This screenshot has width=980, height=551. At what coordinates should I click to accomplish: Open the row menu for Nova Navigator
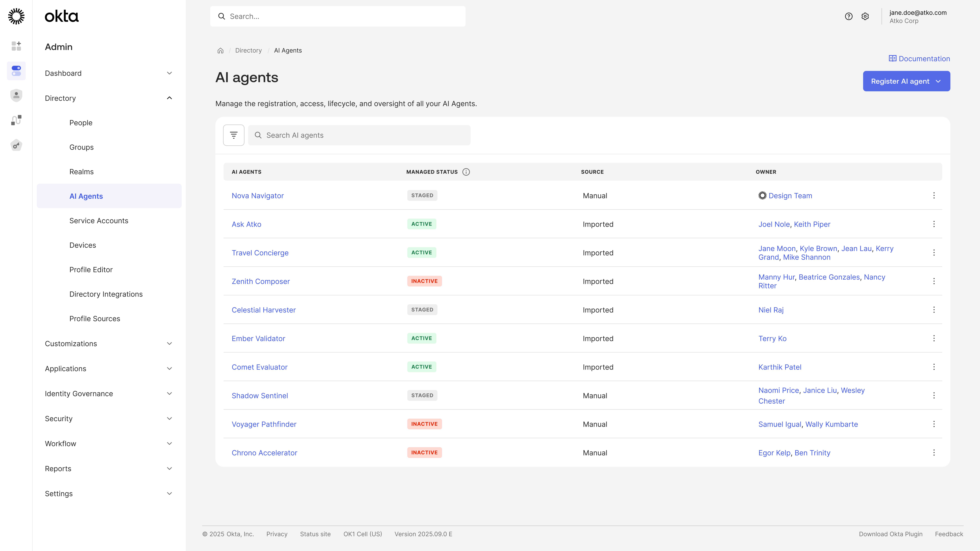pos(934,195)
